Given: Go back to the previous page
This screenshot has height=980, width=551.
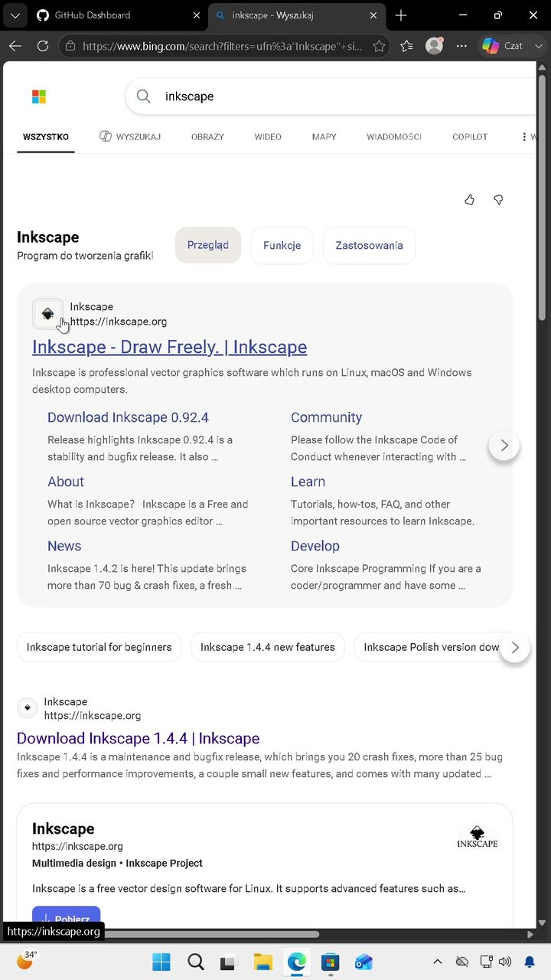Looking at the screenshot, I should [x=15, y=46].
